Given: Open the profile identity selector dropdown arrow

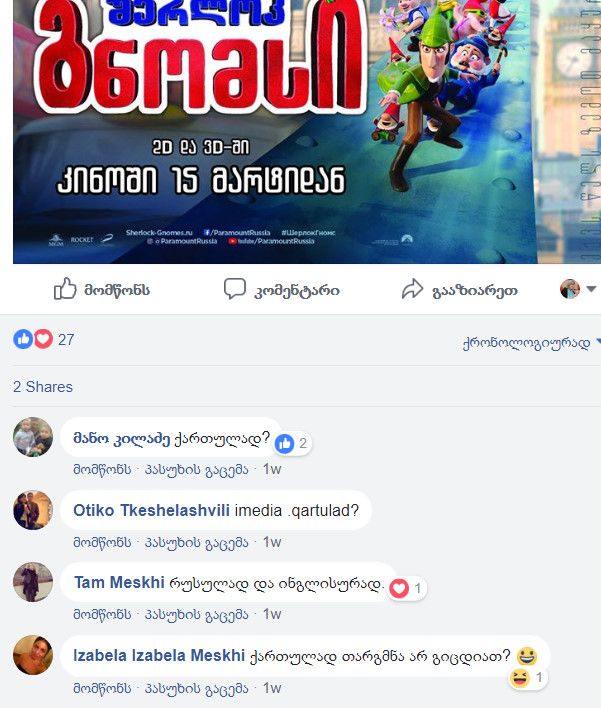Looking at the screenshot, I should tap(591, 289).
